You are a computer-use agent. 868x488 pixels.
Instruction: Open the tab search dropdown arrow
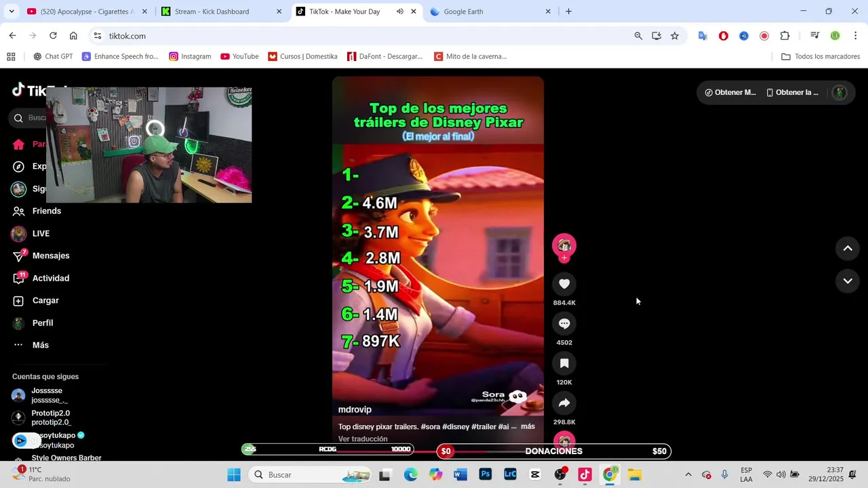tap(11, 12)
